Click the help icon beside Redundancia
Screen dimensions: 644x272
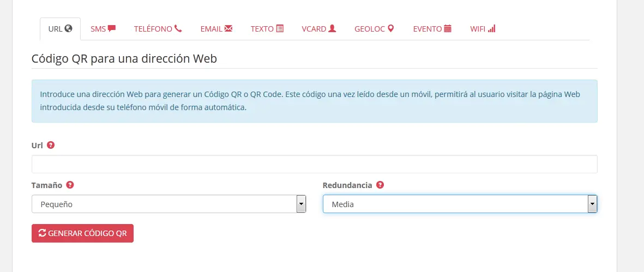point(380,185)
